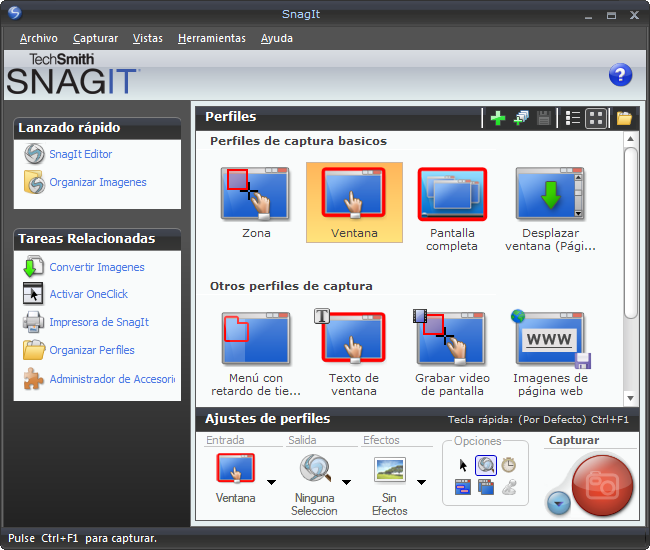Open the Capturar menu in menu bar
Image resolution: width=650 pixels, height=550 pixels.
click(95, 38)
